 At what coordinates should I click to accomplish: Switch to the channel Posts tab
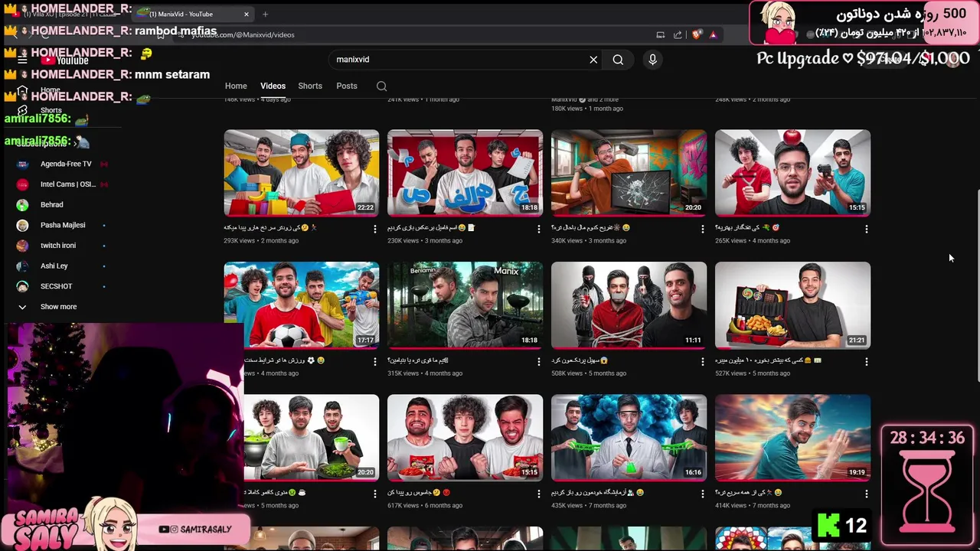(347, 86)
